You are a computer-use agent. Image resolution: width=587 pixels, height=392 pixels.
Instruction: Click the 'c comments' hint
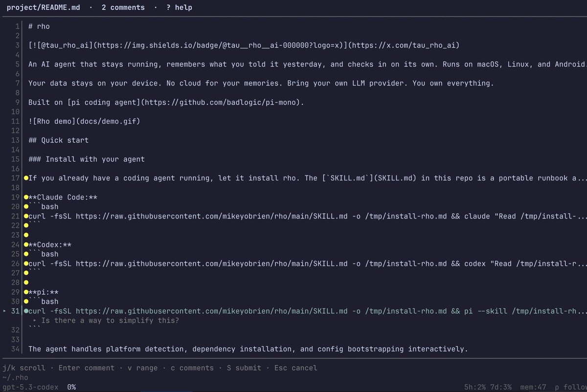192,368
